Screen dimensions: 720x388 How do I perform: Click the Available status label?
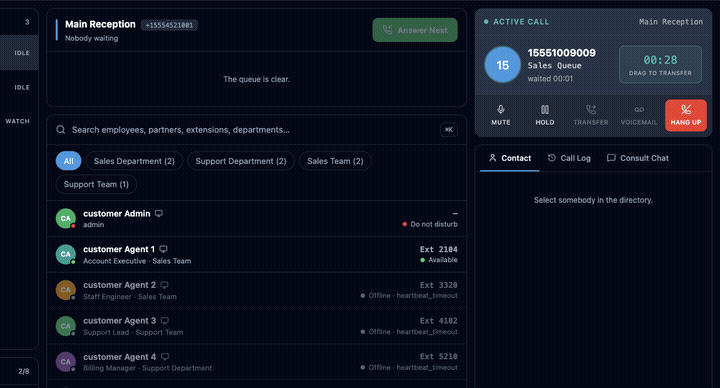439,260
